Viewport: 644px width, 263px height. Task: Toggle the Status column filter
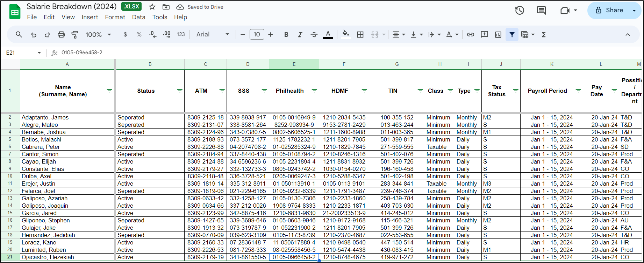[180, 91]
